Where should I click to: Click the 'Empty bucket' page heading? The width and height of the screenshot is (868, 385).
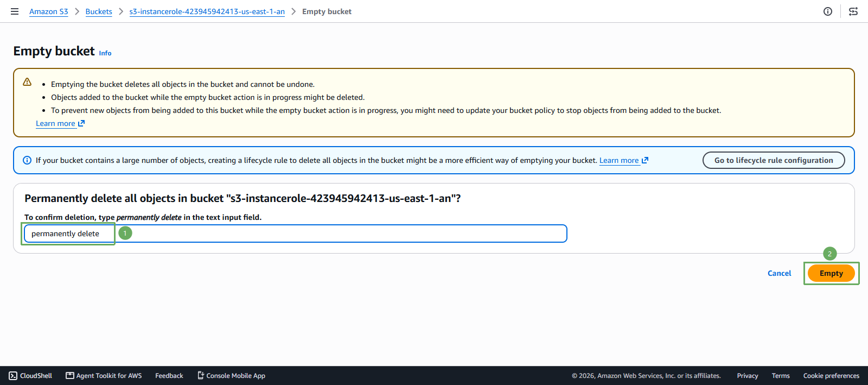click(x=54, y=51)
